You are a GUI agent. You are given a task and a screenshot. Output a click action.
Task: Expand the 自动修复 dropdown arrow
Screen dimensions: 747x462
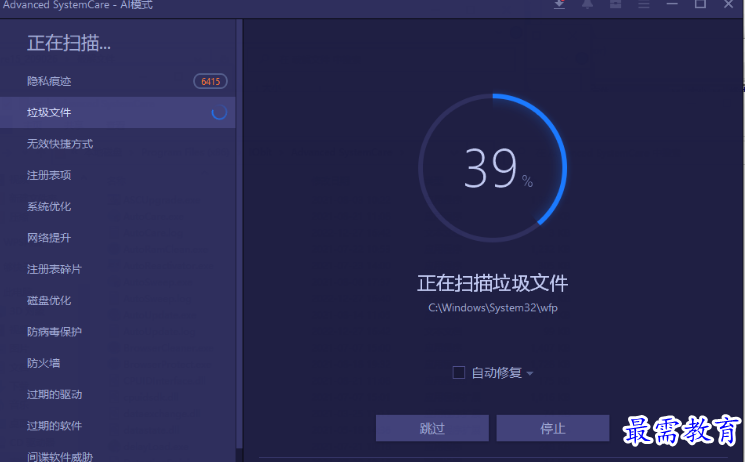click(x=530, y=373)
